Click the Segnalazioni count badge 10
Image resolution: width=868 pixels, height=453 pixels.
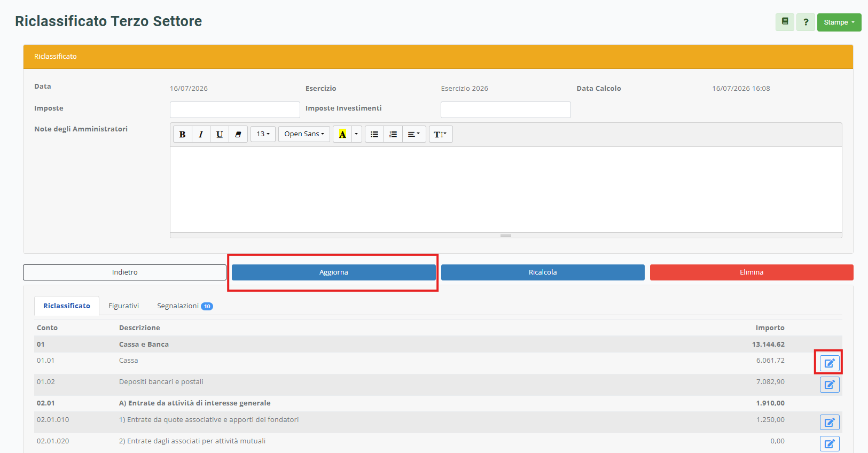pyautogui.click(x=207, y=307)
